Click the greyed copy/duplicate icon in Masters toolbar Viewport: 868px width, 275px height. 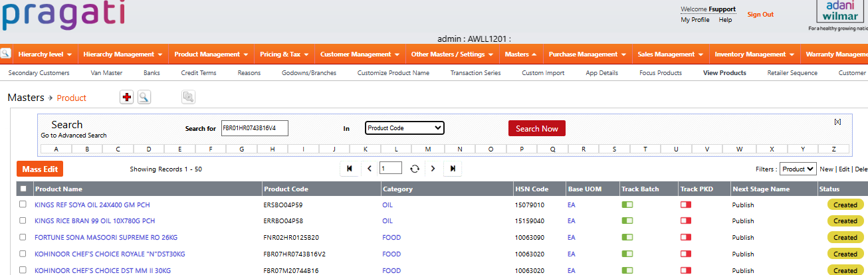click(x=189, y=98)
